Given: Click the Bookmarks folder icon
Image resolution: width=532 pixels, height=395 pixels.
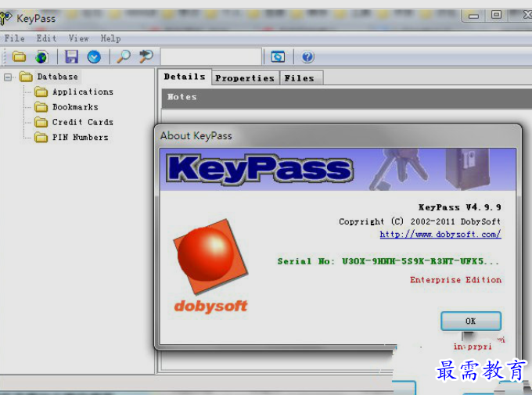Looking at the screenshot, I should (41, 107).
